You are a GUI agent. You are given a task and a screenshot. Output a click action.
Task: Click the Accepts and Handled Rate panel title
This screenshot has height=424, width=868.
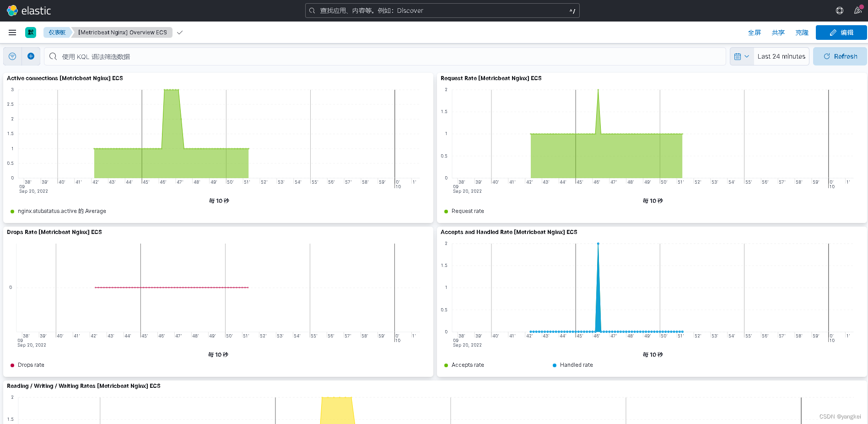click(x=509, y=232)
